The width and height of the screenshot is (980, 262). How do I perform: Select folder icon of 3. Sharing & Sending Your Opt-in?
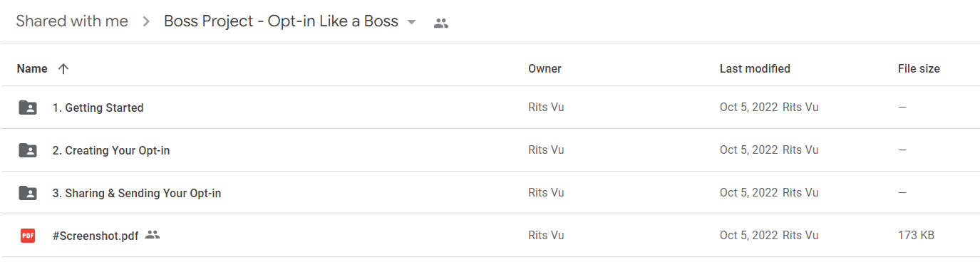(x=28, y=193)
